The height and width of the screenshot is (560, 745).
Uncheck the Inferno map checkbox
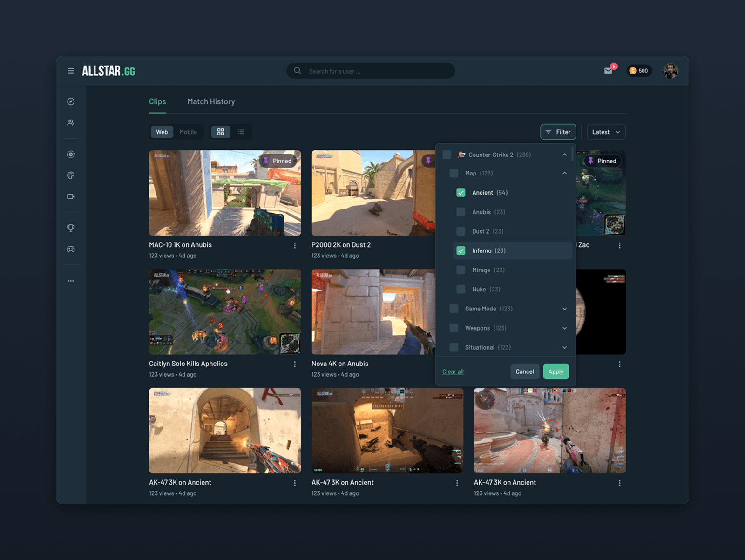(461, 250)
